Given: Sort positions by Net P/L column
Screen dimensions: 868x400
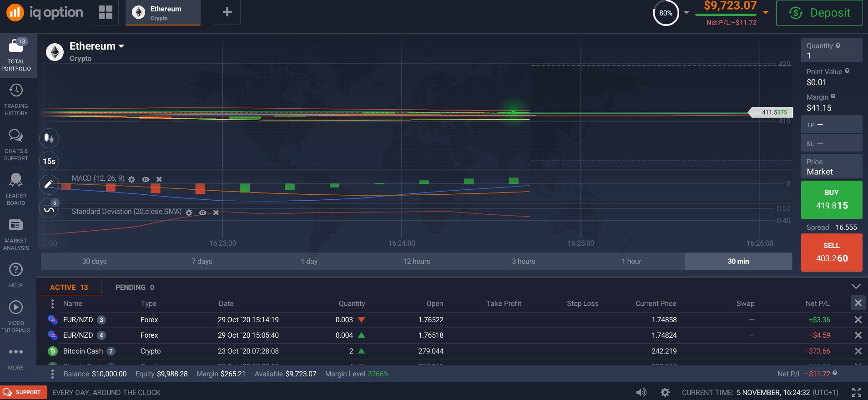Looking at the screenshot, I should (x=818, y=304).
